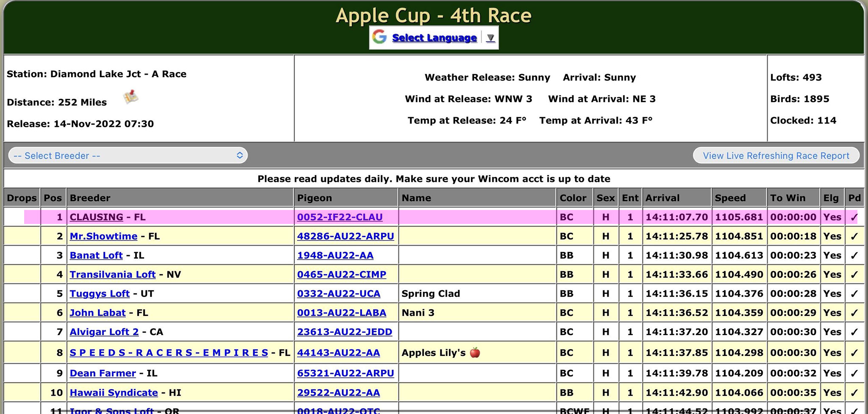Select the name Apples Lily's
Screen dimensions: 868x414
(434, 352)
